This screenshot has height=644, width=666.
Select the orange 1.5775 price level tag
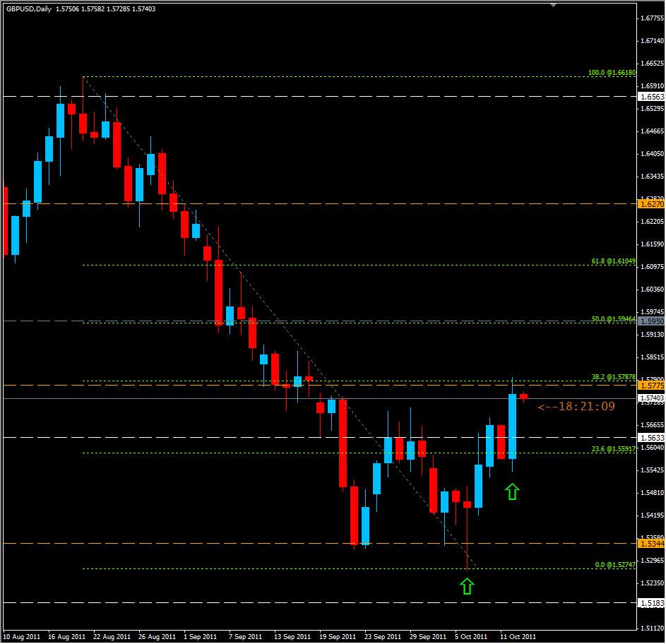click(650, 386)
